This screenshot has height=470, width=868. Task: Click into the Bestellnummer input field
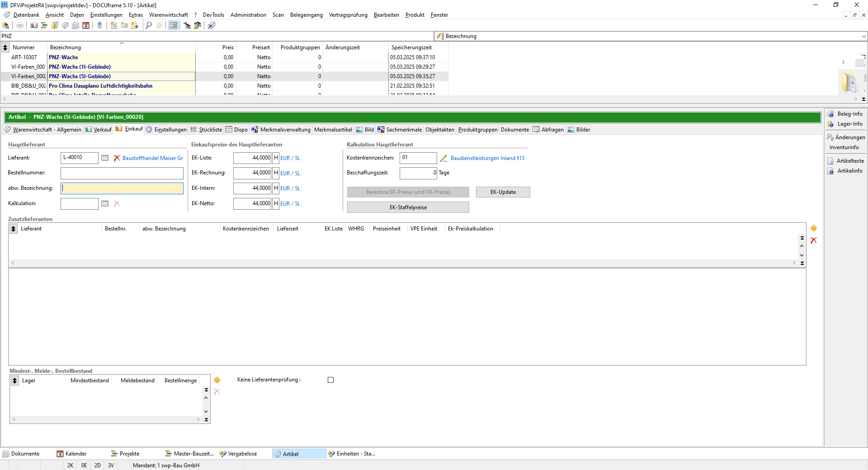click(122, 173)
